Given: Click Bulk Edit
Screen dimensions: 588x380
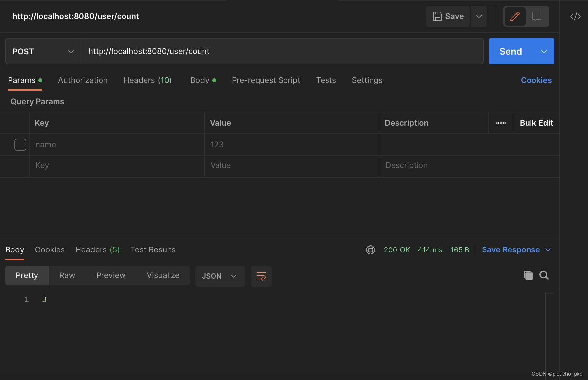Looking at the screenshot, I should click(536, 123).
